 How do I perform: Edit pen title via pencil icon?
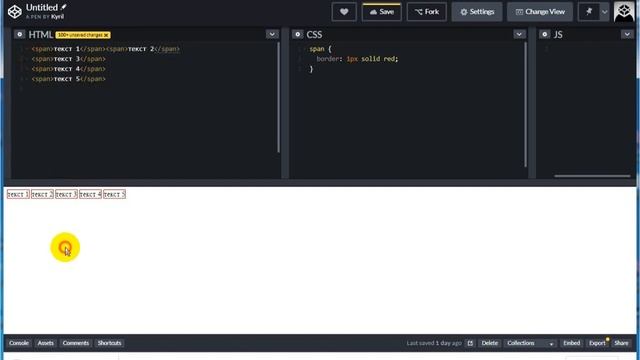pyautogui.click(x=64, y=7)
